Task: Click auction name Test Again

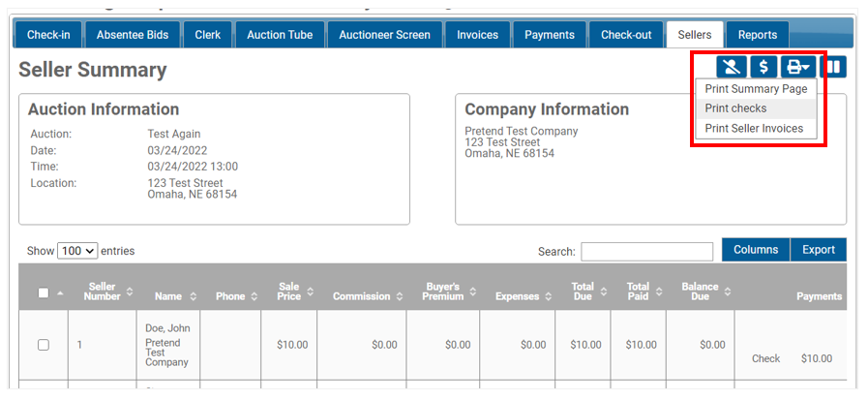Action: coord(174,134)
